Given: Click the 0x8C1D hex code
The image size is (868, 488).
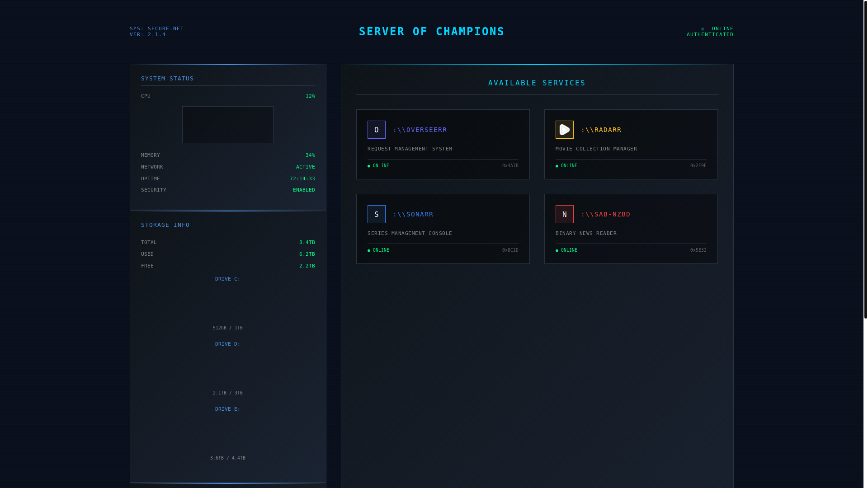Looking at the screenshot, I should (510, 250).
